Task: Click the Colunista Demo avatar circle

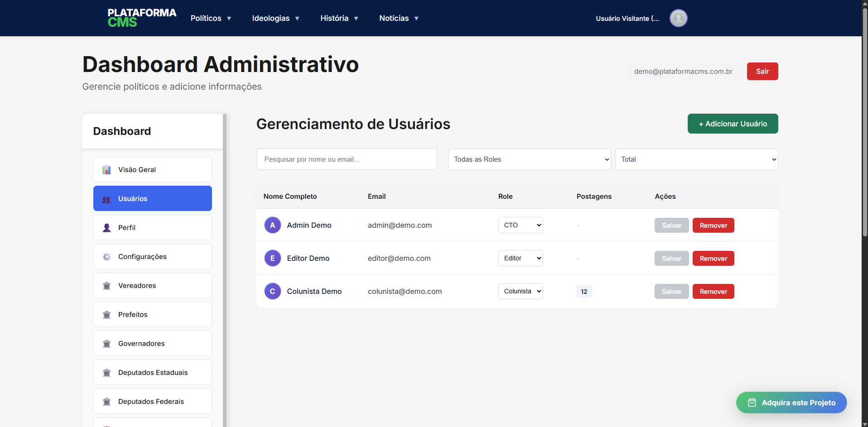Action: pos(272,291)
